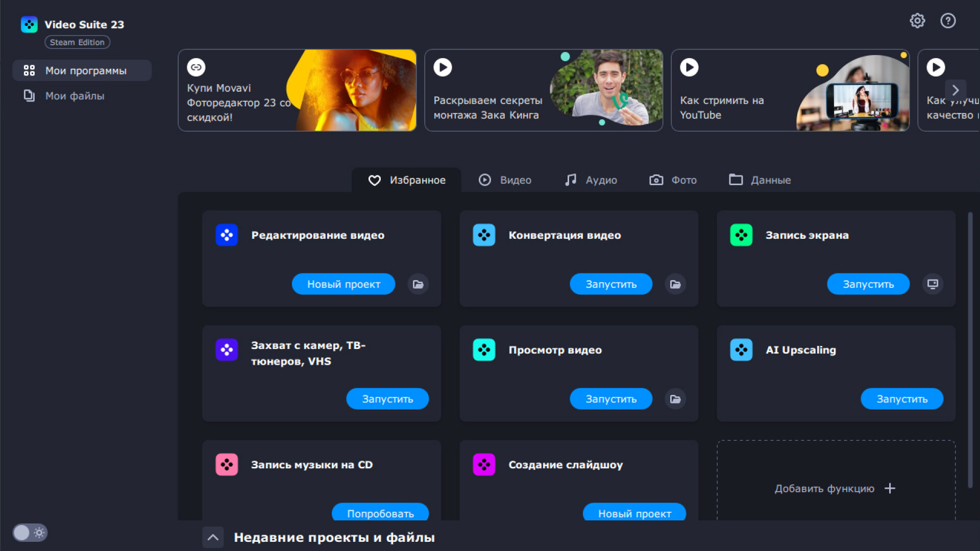Image resolution: width=980 pixels, height=551 pixels.
Task: Click the Мои файлы sidebar icon
Action: click(29, 96)
